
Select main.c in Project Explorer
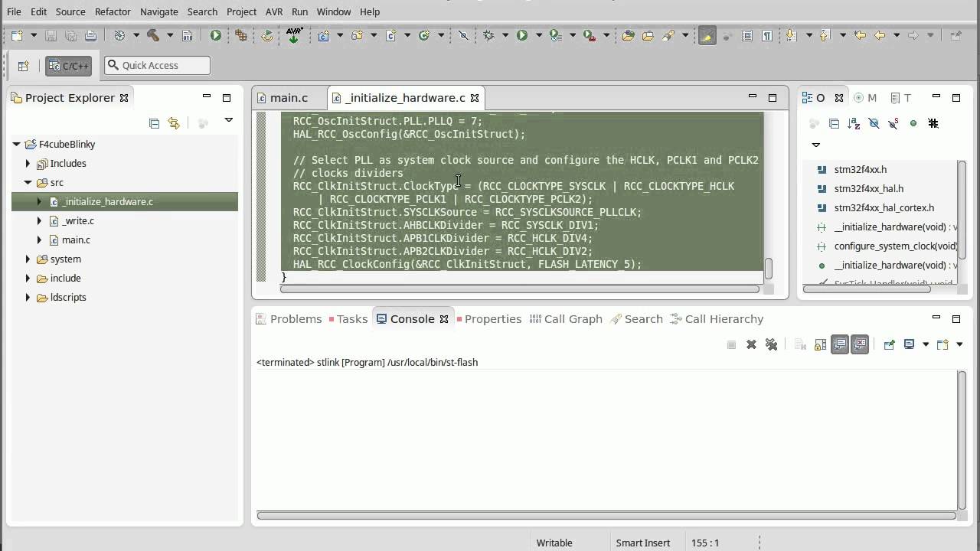tap(76, 240)
